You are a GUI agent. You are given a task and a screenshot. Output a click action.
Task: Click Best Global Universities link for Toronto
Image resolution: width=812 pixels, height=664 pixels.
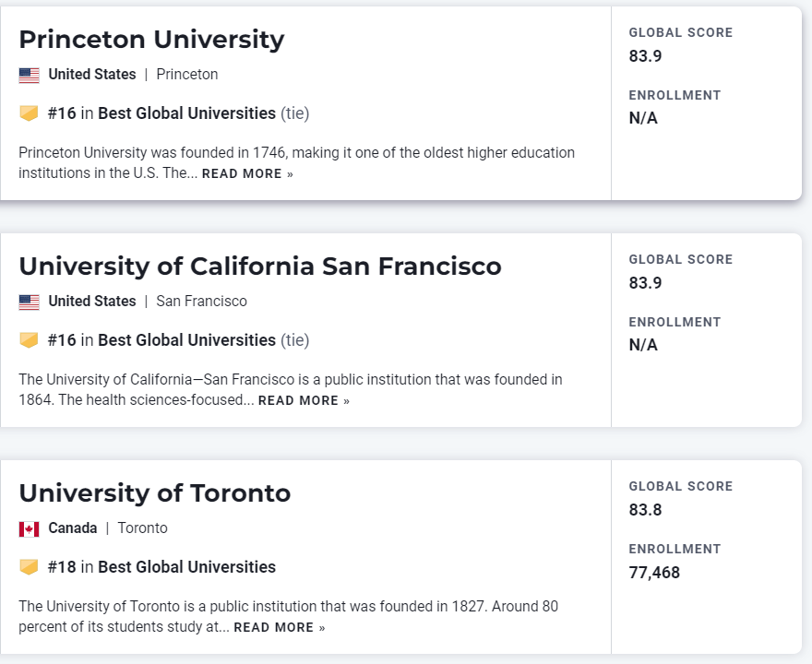point(186,567)
